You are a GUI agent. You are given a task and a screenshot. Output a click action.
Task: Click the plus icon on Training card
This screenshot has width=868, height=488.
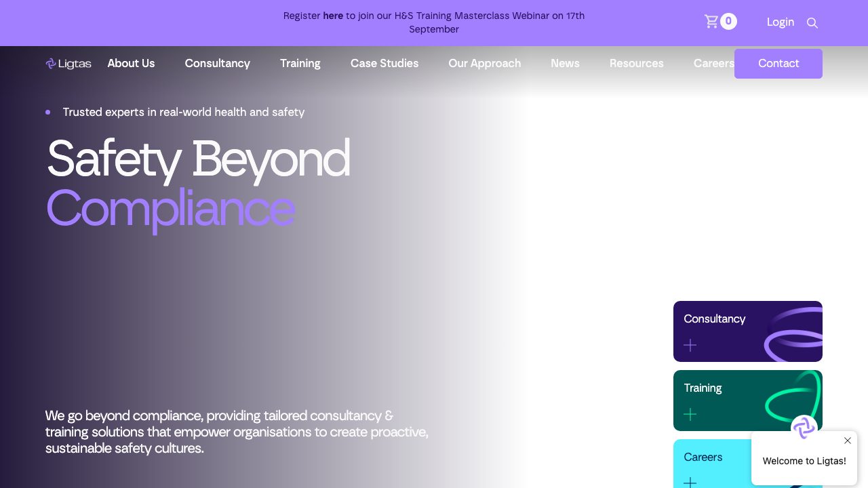(690, 415)
